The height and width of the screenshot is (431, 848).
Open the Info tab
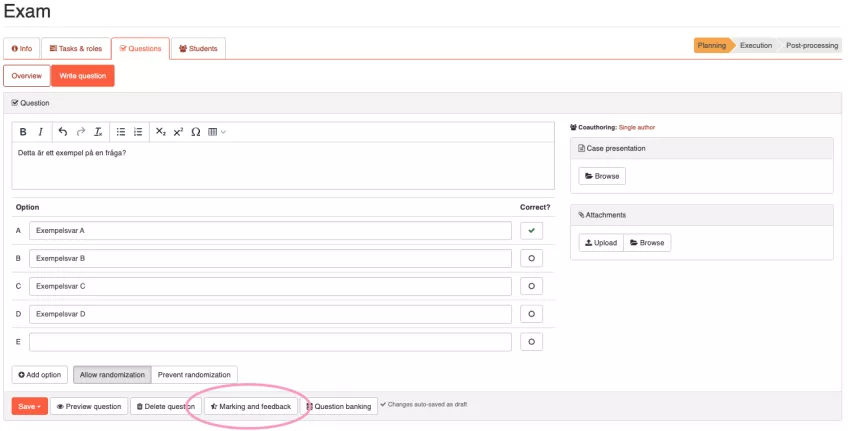[22, 49]
